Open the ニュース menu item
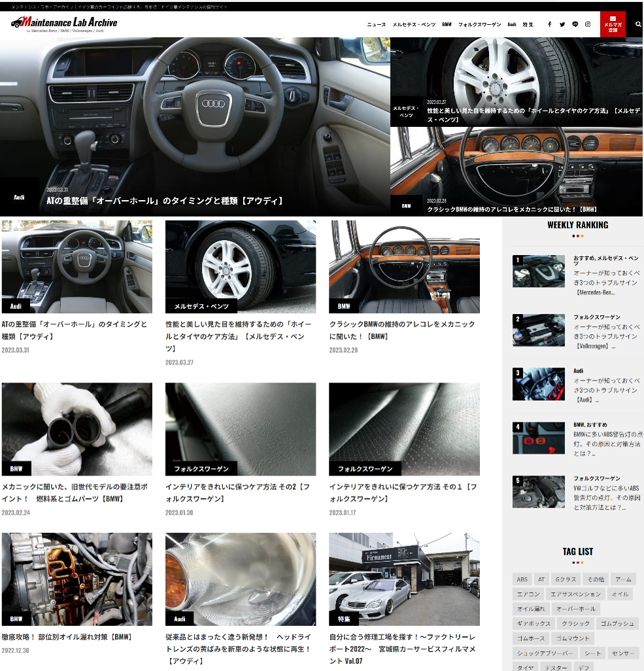This screenshot has height=671, width=644. click(x=377, y=24)
